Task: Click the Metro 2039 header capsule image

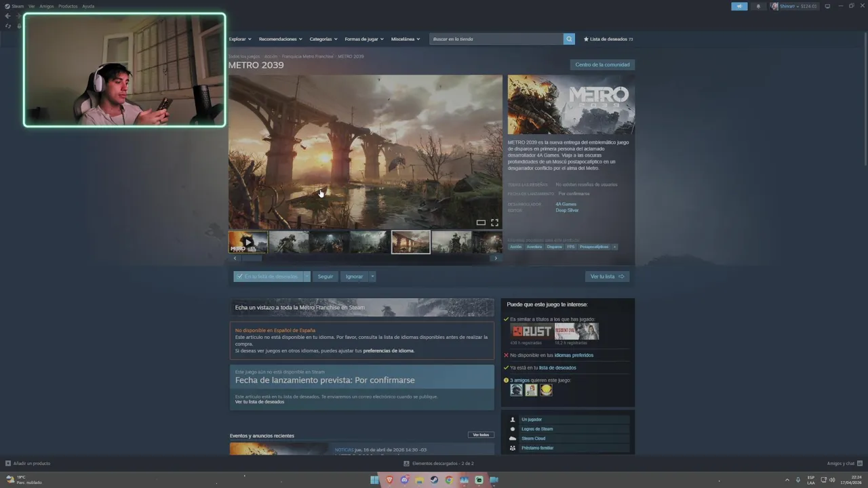Action: [571, 104]
